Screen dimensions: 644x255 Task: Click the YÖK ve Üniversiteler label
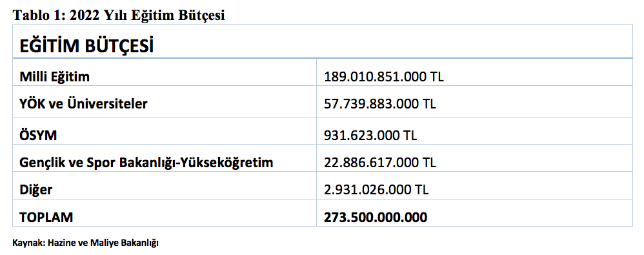tap(83, 104)
